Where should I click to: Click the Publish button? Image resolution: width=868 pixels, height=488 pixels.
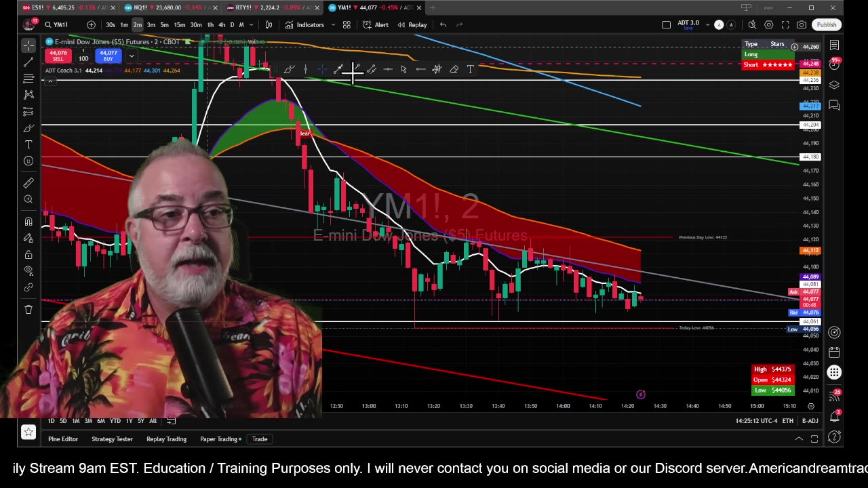tap(826, 25)
